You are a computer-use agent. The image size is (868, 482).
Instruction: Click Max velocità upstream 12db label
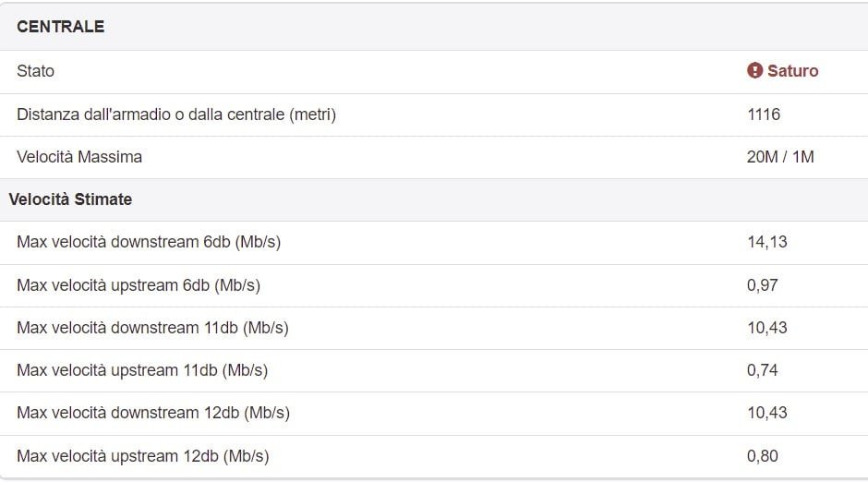click(143, 456)
